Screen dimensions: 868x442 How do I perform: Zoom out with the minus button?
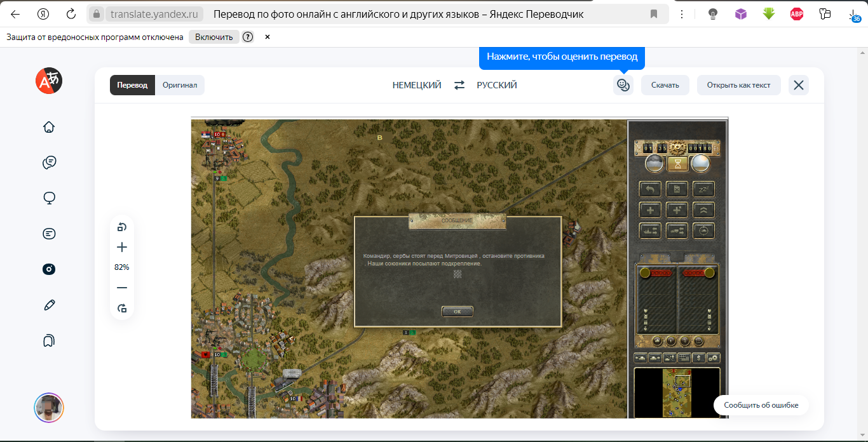point(122,288)
